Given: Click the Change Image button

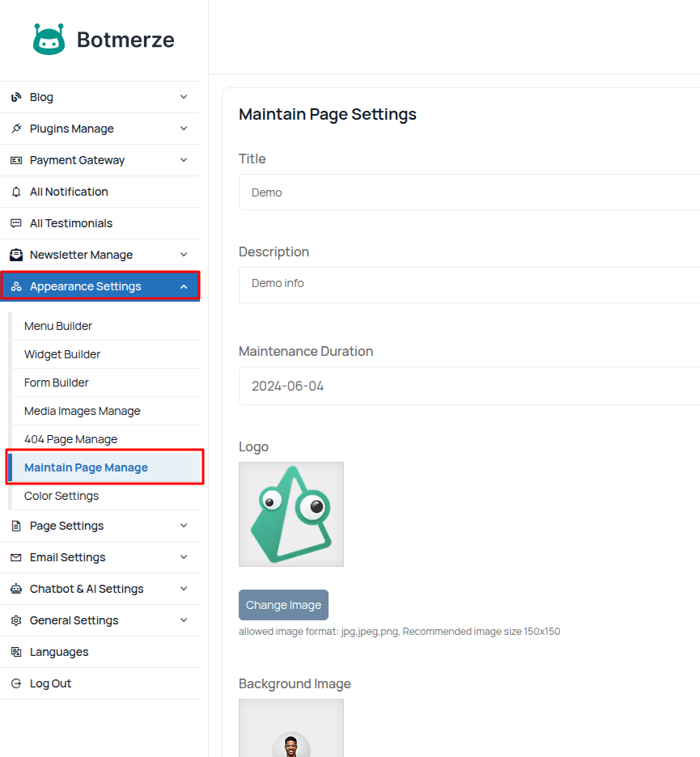Looking at the screenshot, I should pos(283,605).
